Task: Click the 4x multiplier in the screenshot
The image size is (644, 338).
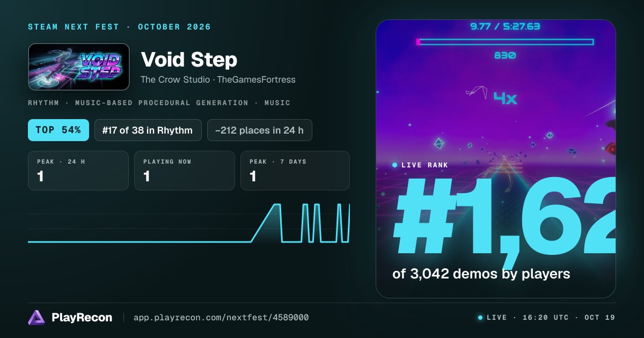Action: pyautogui.click(x=505, y=98)
